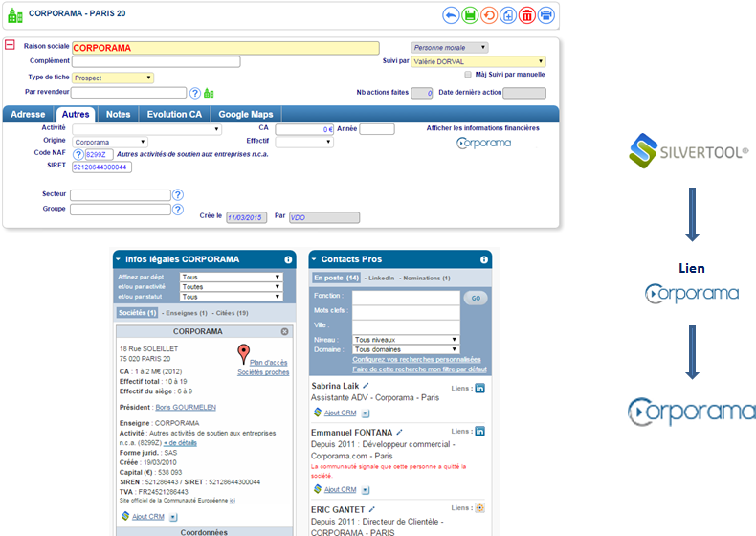
Task: Open Boris GOURMELEN president link
Action: pyautogui.click(x=186, y=407)
